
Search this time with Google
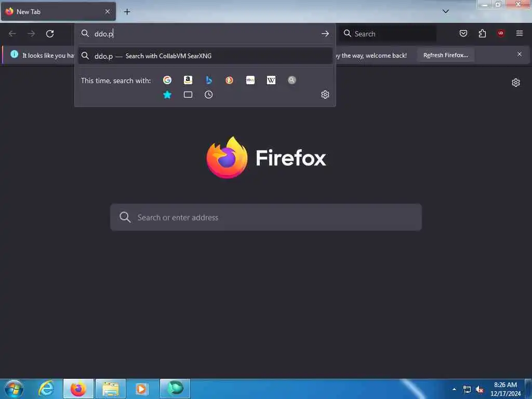point(167,80)
